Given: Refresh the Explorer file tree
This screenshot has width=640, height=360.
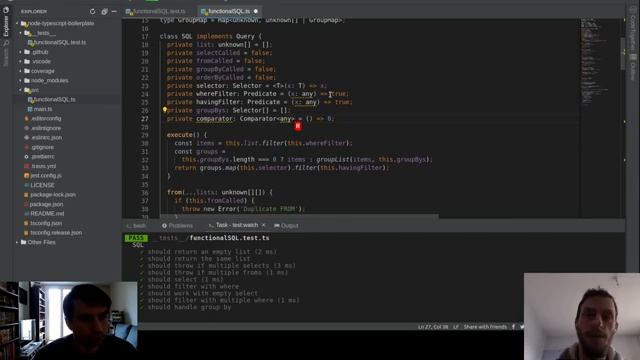Looking at the screenshot, I should pos(92,11).
